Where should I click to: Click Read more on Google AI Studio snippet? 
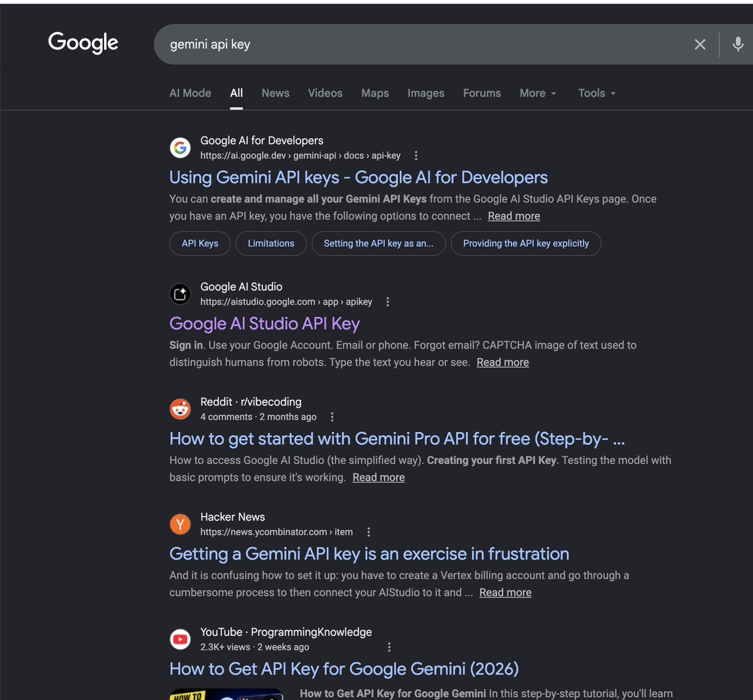[503, 362]
